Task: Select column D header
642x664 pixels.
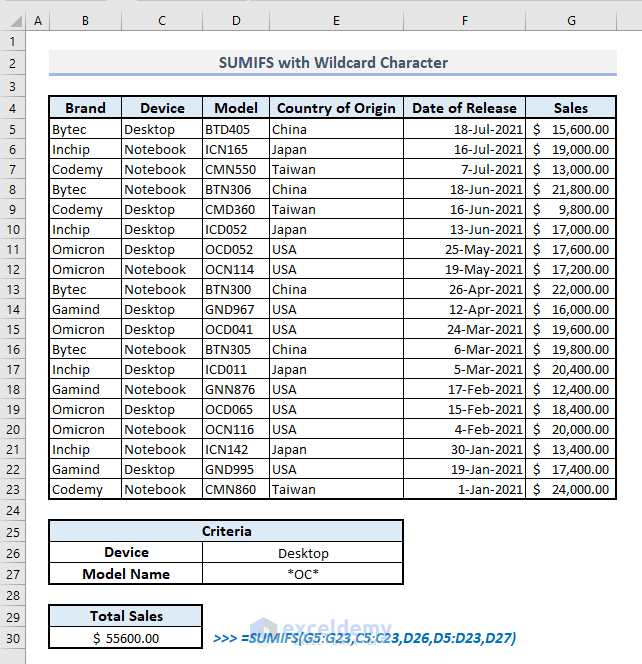Action: point(236,21)
